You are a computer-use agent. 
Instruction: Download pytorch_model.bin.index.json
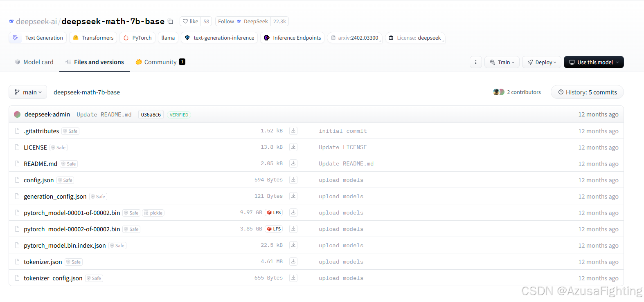click(x=293, y=245)
